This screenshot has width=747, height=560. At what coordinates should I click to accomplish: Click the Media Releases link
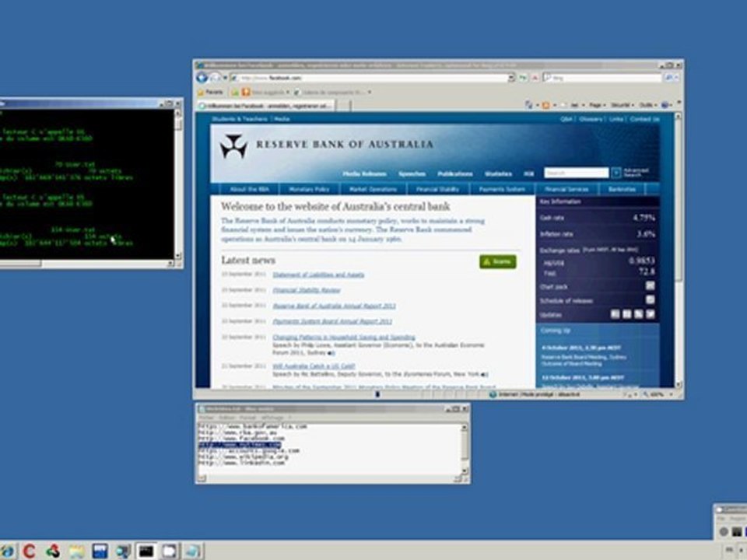click(364, 173)
